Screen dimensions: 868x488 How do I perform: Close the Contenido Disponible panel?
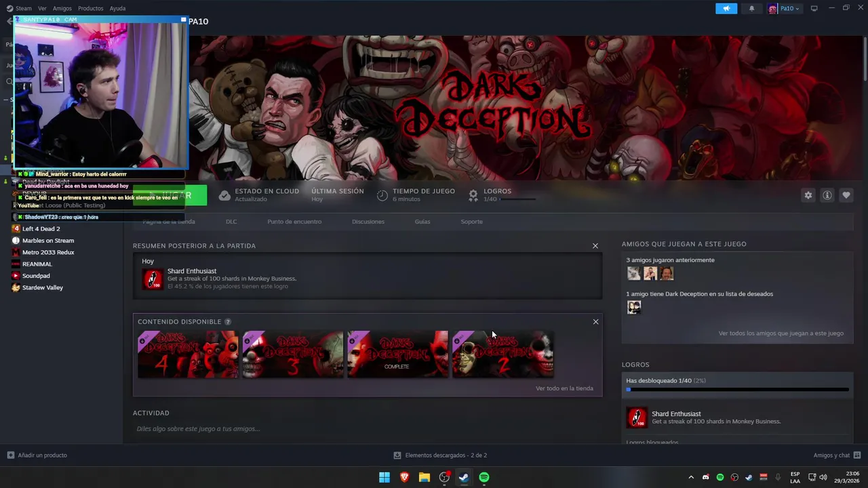(596, 322)
